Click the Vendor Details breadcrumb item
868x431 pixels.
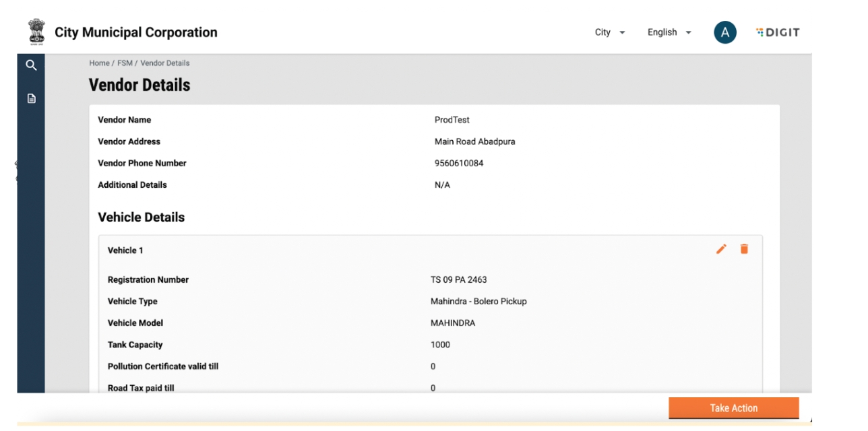(x=165, y=63)
